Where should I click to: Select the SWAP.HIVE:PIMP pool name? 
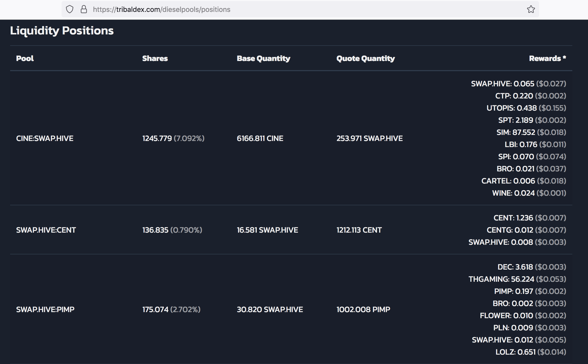click(x=45, y=310)
